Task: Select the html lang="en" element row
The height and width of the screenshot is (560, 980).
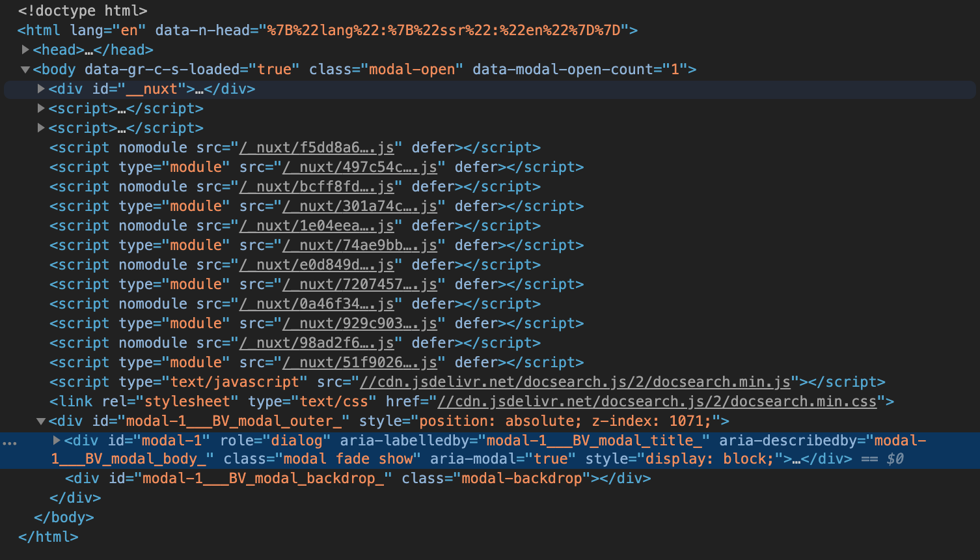Action: (328, 31)
